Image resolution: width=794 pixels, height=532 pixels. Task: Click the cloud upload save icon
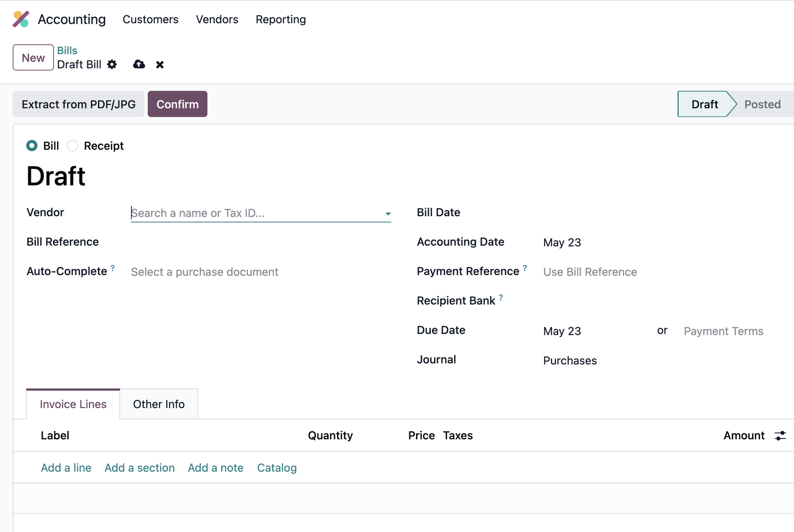point(139,64)
